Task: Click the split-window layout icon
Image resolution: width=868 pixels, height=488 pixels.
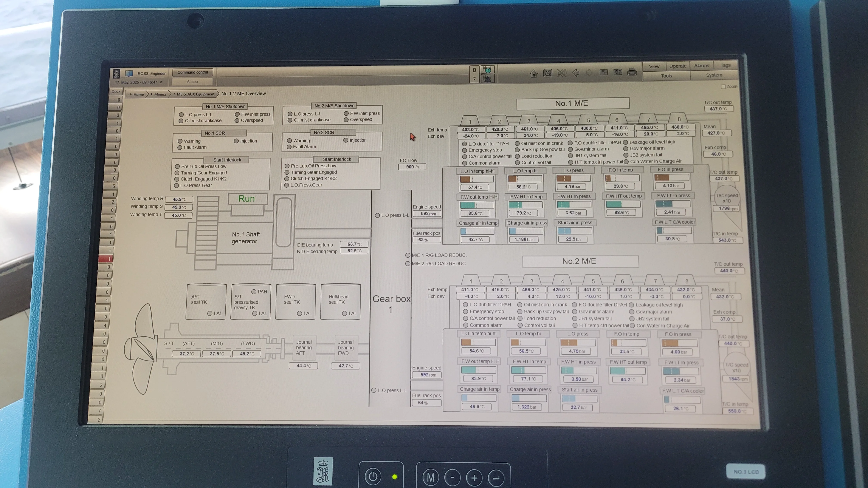Action: pyautogui.click(x=603, y=73)
